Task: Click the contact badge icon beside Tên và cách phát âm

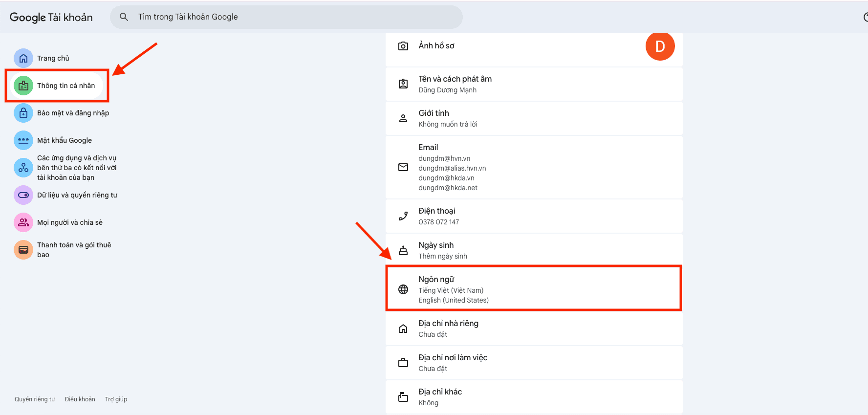Action: (403, 84)
